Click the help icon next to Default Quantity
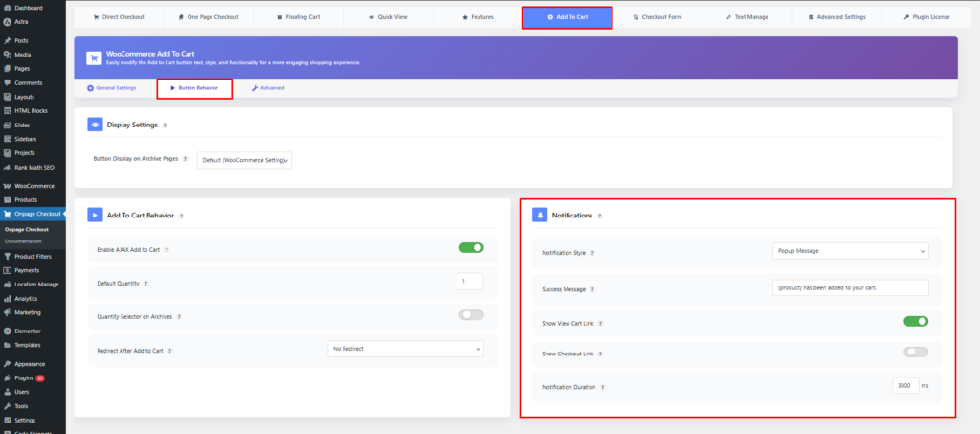The width and height of the screenshot is (980, 434). coord(145,283)
